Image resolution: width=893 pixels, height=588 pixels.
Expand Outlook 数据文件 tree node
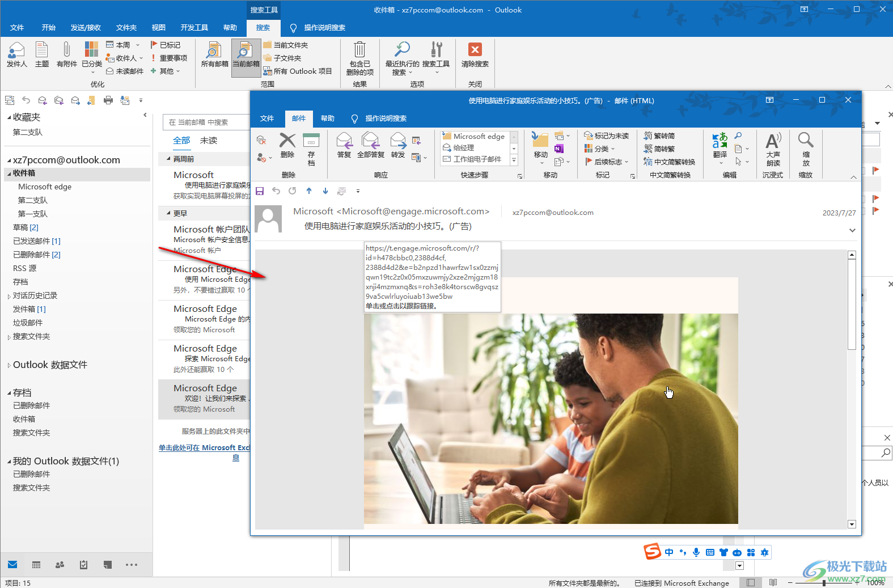9,365
